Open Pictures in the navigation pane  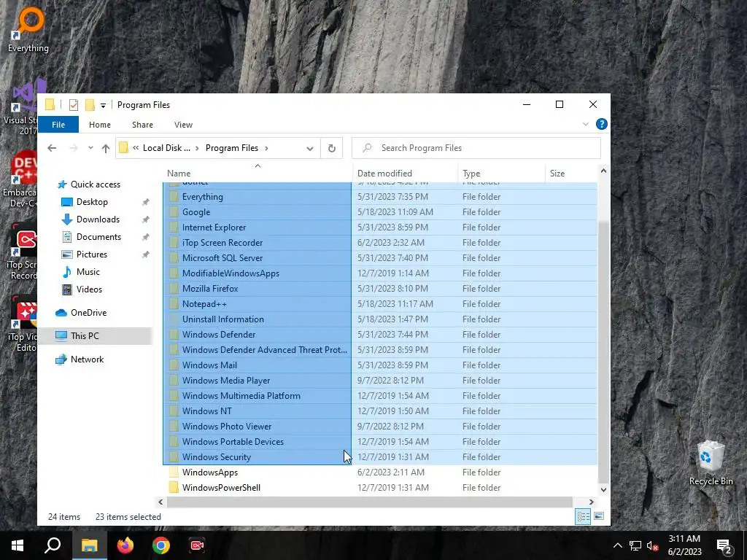[x=91, y=254]
